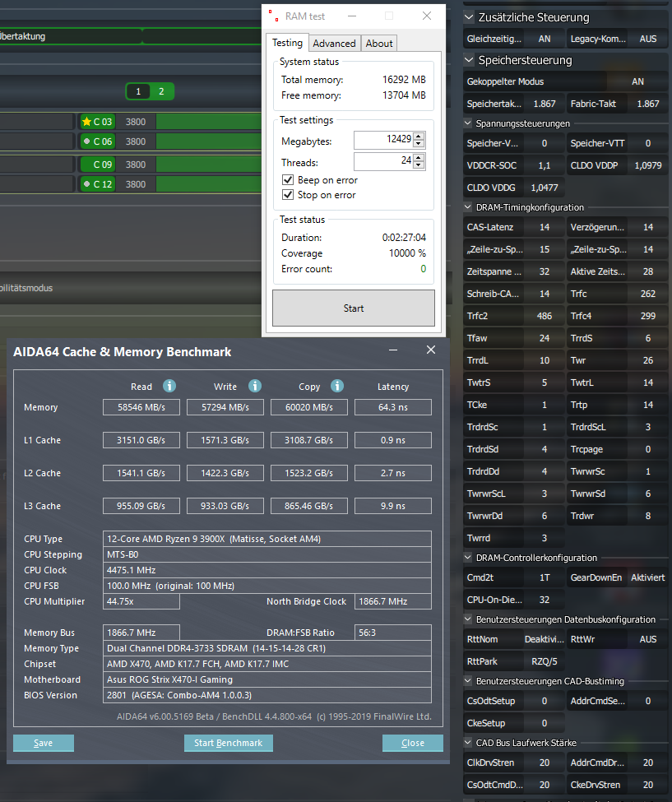
Task: Click ClkDrvStren value 20
Action: pos(545,763)
